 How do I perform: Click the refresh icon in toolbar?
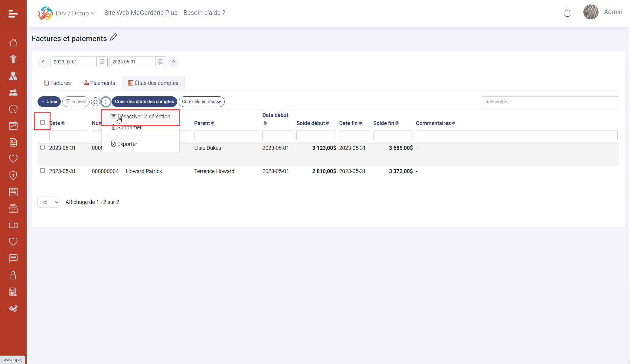95,102
